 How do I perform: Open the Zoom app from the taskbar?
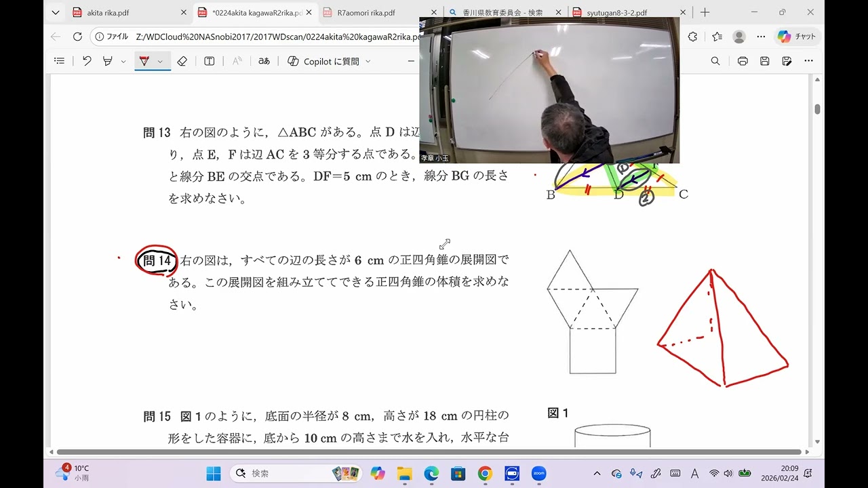click(x=538, y=473)
